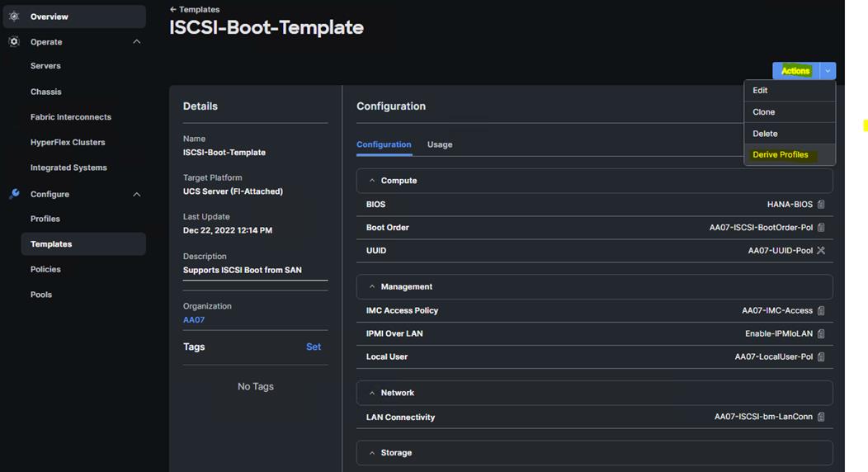
Task: Open Integrated Systems in the sidebar
Action: pos(68,168)
